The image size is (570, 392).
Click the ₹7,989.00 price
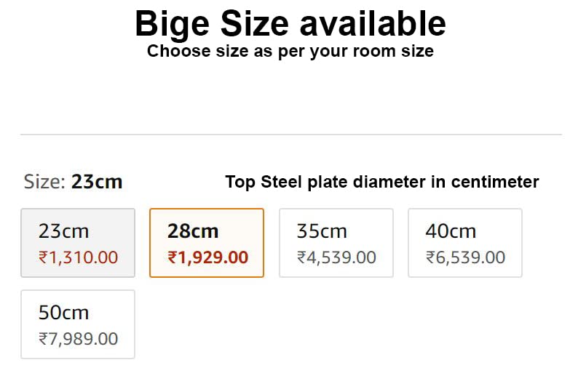point(78,339)
